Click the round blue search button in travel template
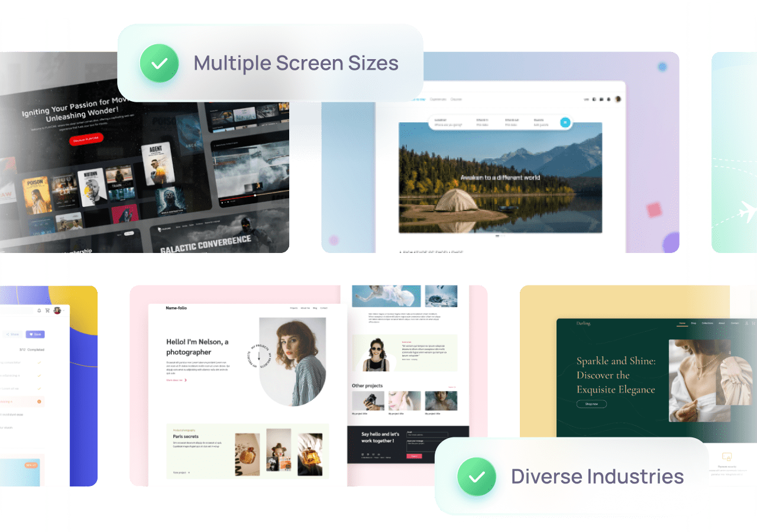 565,122
